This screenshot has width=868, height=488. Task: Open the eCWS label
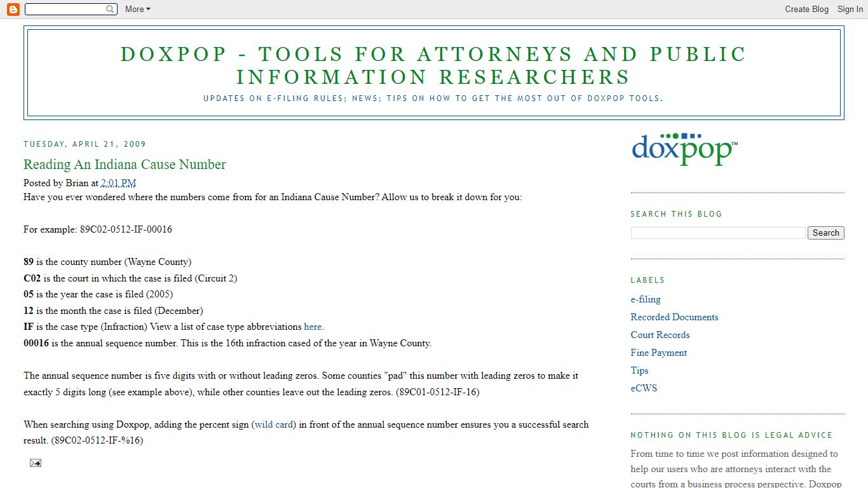[x=644, y=388]
